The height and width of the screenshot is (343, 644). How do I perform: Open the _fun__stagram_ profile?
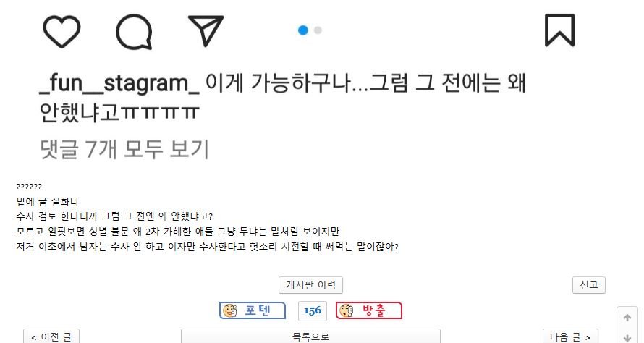point(119,83)
